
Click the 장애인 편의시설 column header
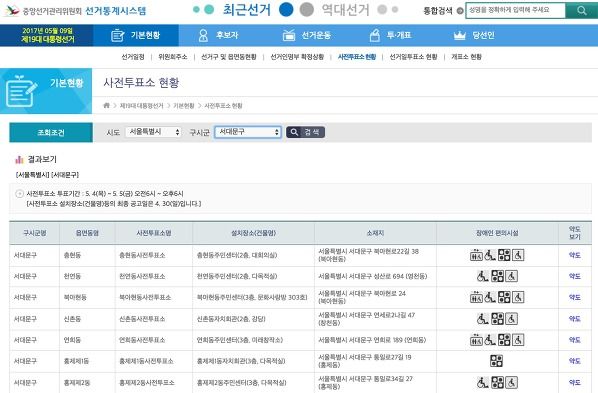[497, 233]
